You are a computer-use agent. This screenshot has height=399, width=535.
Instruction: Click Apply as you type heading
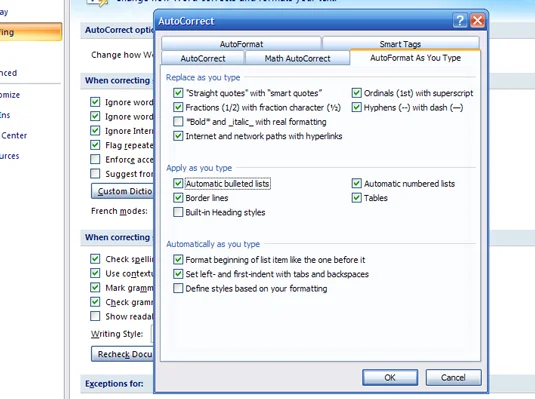coord(199,168)
